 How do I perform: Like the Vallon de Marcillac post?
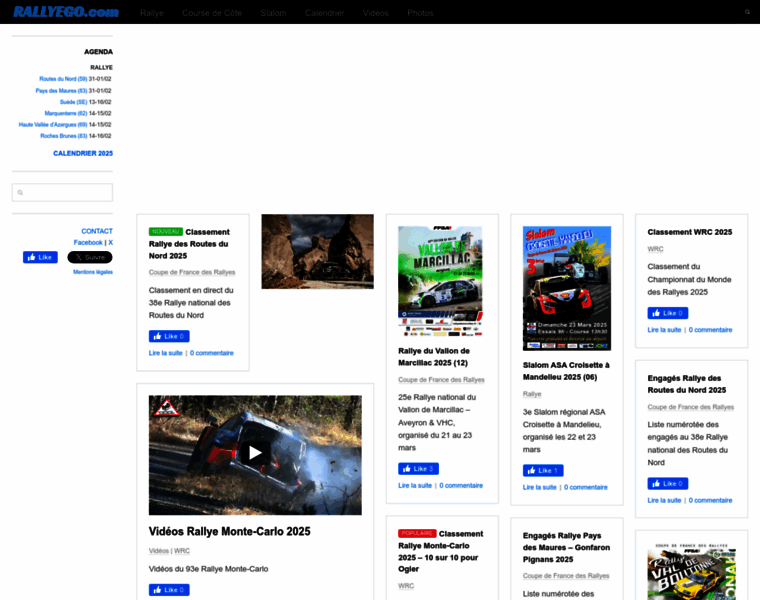(418, 469)
